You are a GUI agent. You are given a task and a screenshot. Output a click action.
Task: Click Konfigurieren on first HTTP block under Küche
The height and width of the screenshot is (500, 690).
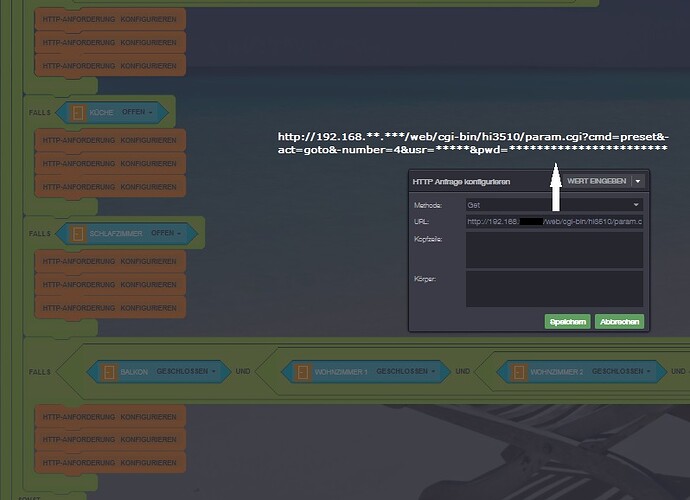click(x=149, y=139)
